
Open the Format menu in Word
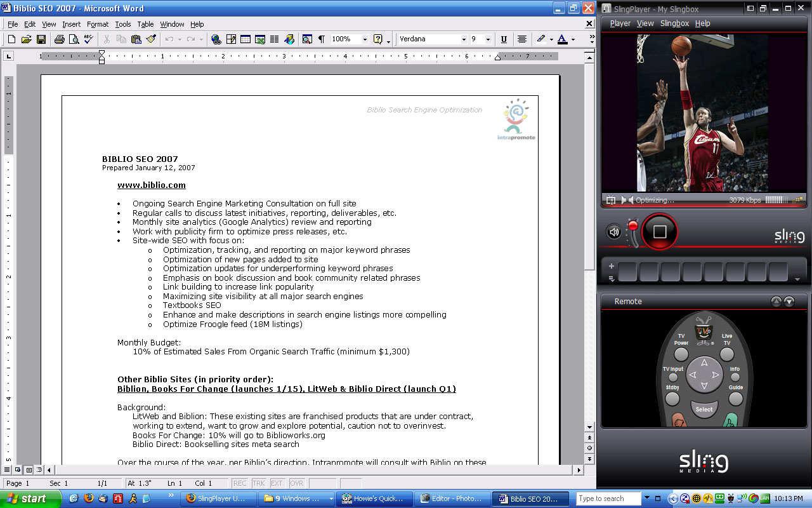click(x=98, y=24)
